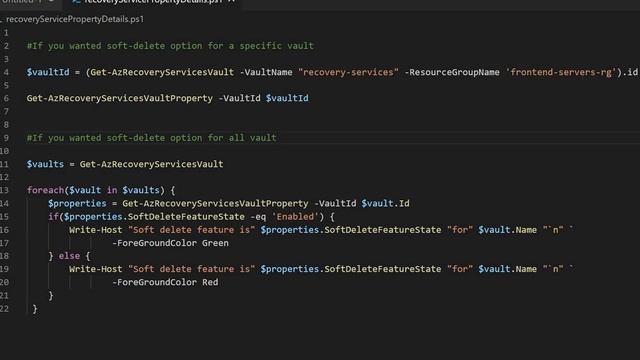Click the -ResourceGroupName parameter
This screenshot has width=640, height=360.
452,72
